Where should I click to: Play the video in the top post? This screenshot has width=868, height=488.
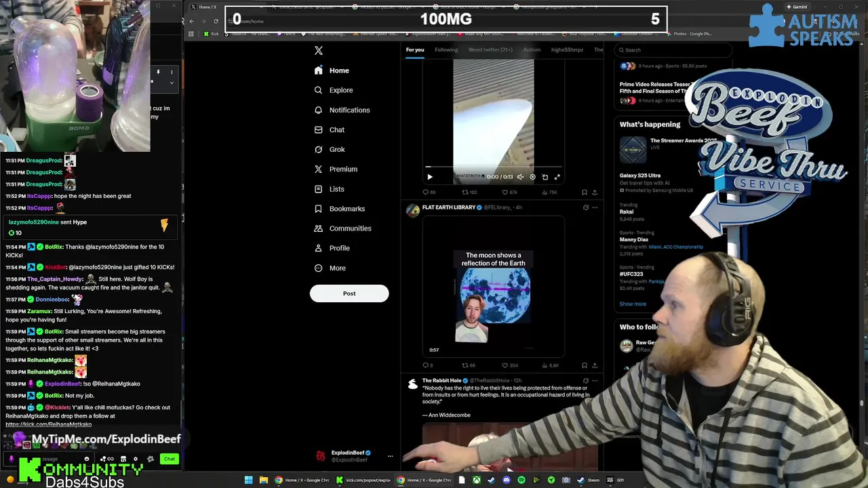tap(429, 177)
